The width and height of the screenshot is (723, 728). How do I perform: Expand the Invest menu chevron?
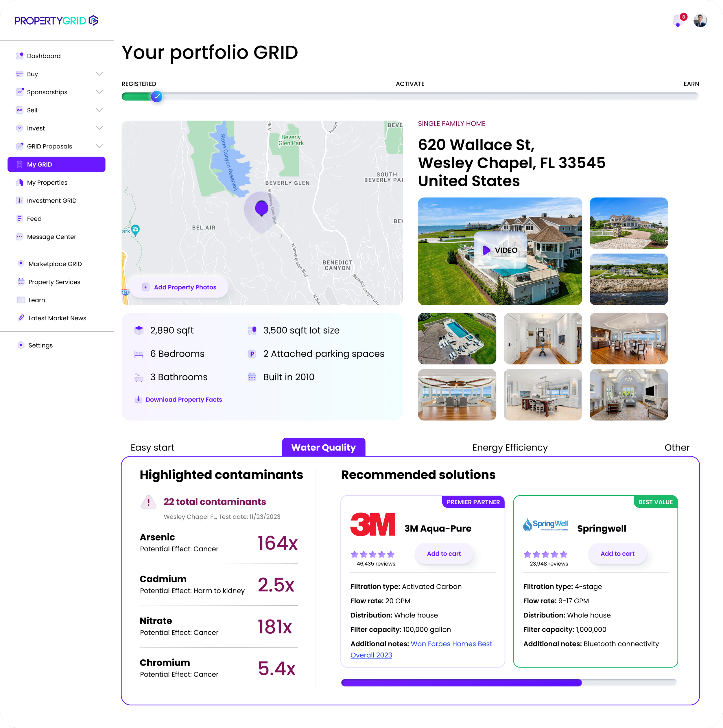(x=99, y=128)
